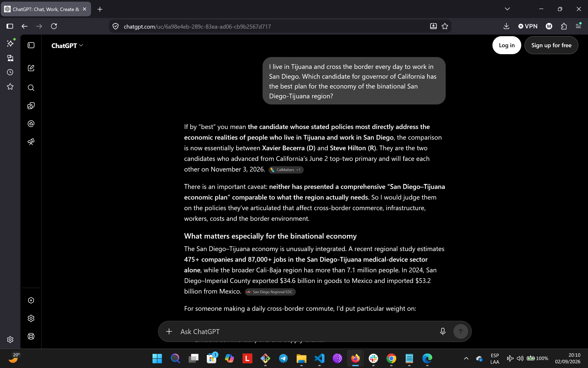588x368 pixels.
Task: Click Sign up for free
Action: (551, 45)
